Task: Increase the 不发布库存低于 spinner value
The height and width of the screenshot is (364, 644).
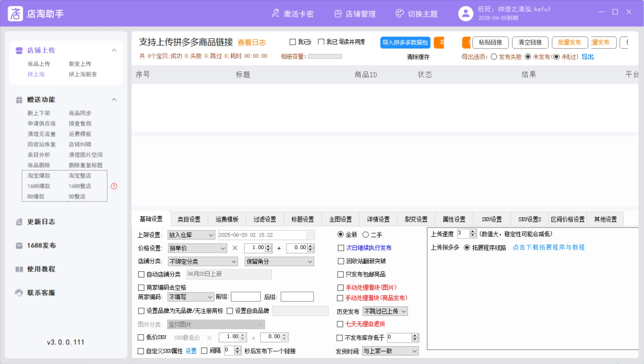Action: click(415, 336)
